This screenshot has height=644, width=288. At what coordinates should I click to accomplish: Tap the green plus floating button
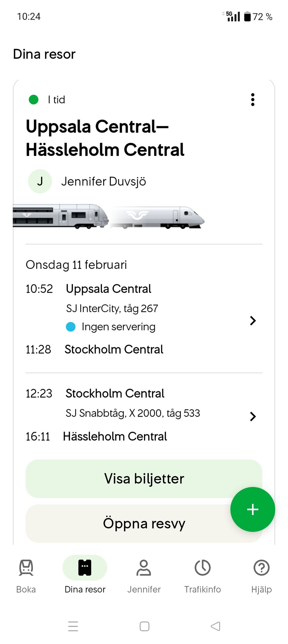pyautogui.click(x=253, y=509)
